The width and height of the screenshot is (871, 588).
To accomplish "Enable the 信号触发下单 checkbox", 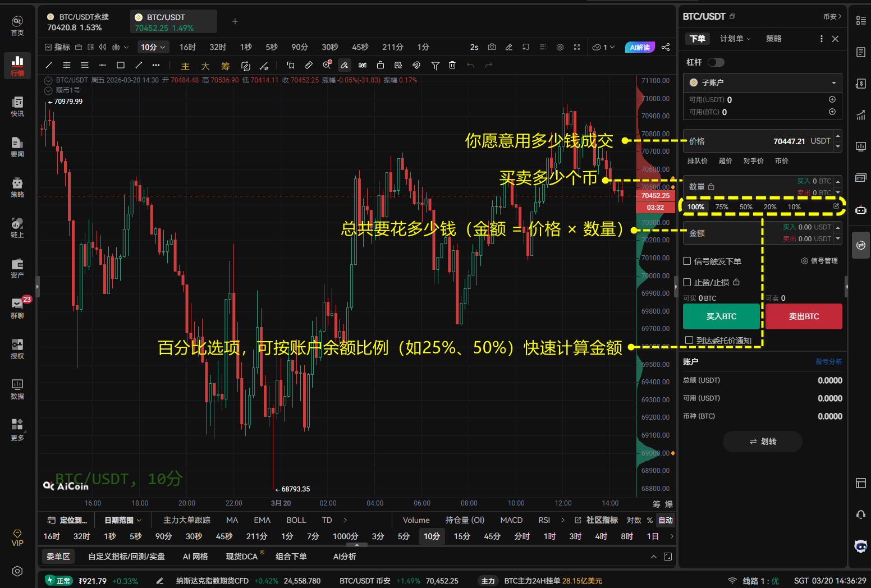I will (687, 261).
